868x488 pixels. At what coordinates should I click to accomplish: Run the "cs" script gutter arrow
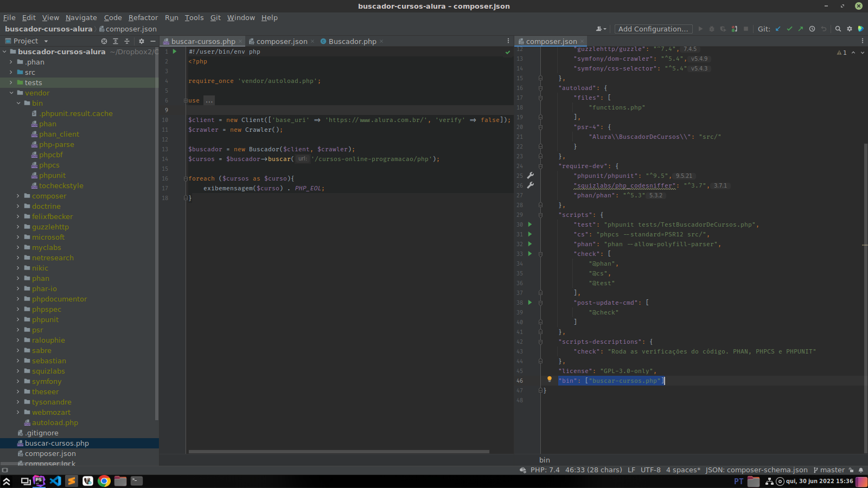click(530, 234)
